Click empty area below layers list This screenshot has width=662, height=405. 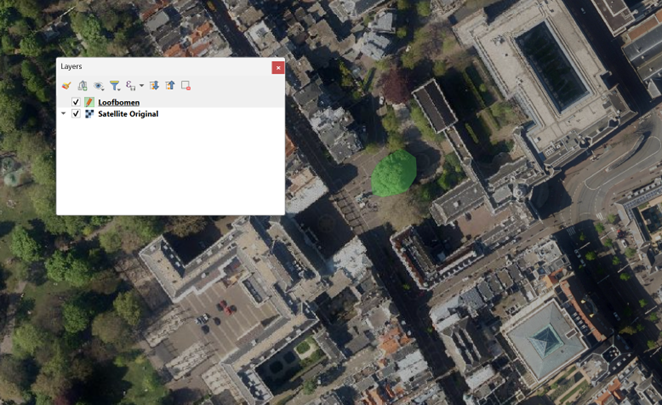click(x=170, y=170)
